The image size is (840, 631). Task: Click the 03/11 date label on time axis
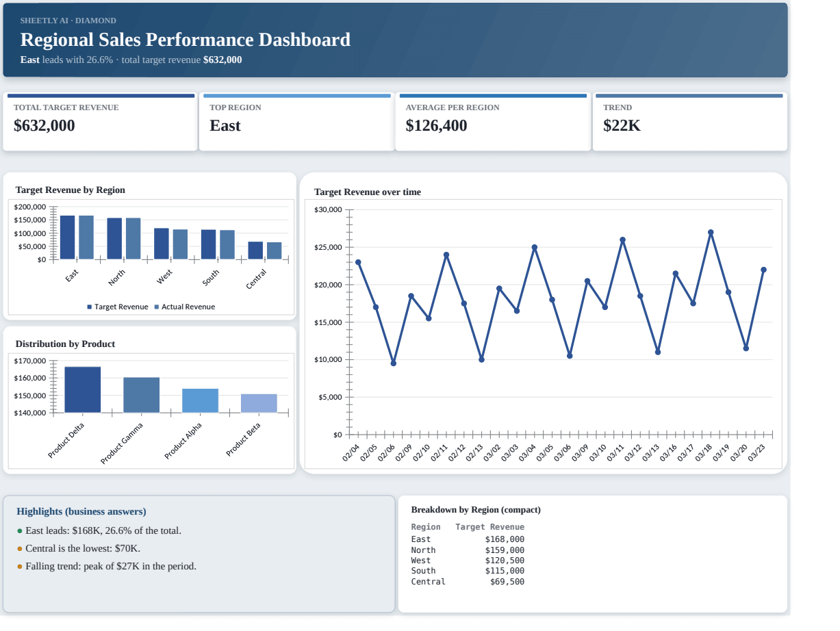(x=615, y=452)
